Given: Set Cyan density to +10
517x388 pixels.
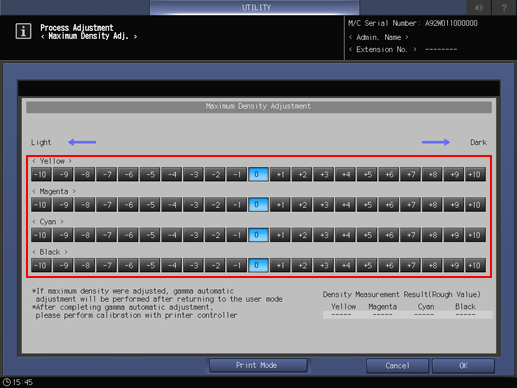Looking at the screenshot, I should click(x=475, y=235).
